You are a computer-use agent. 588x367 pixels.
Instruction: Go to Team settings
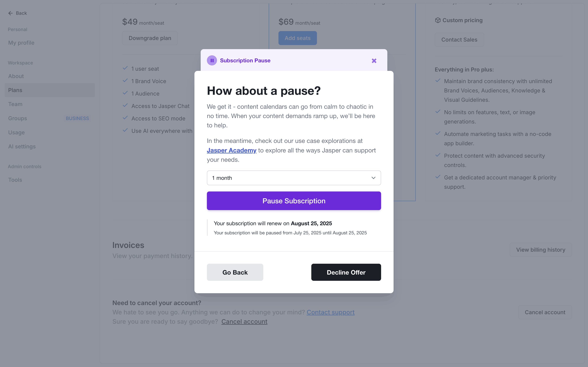[15, 104]
